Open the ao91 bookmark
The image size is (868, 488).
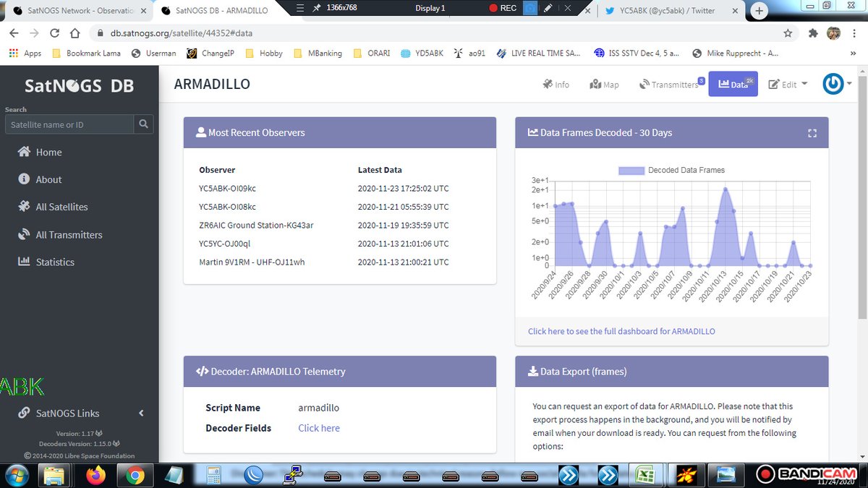[x=468, y=53]
